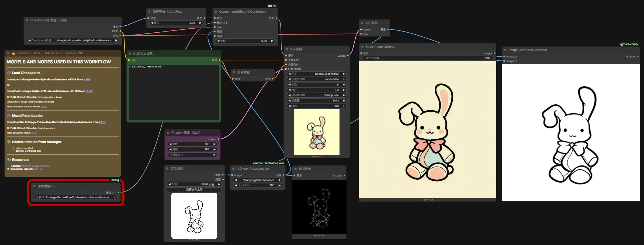Click the 种子 value 864613154575500
The image size is (644, 245).
click(x=327, y=74)
